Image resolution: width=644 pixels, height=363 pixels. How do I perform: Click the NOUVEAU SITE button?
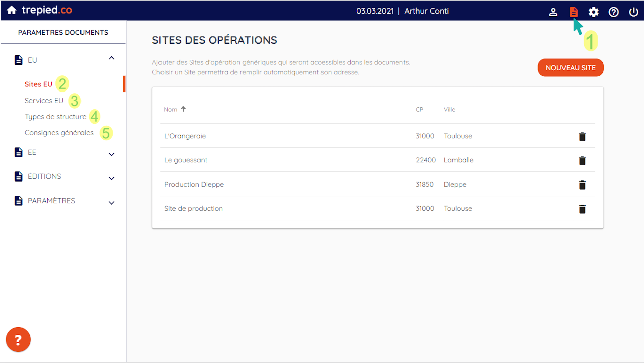coord(571,68)
